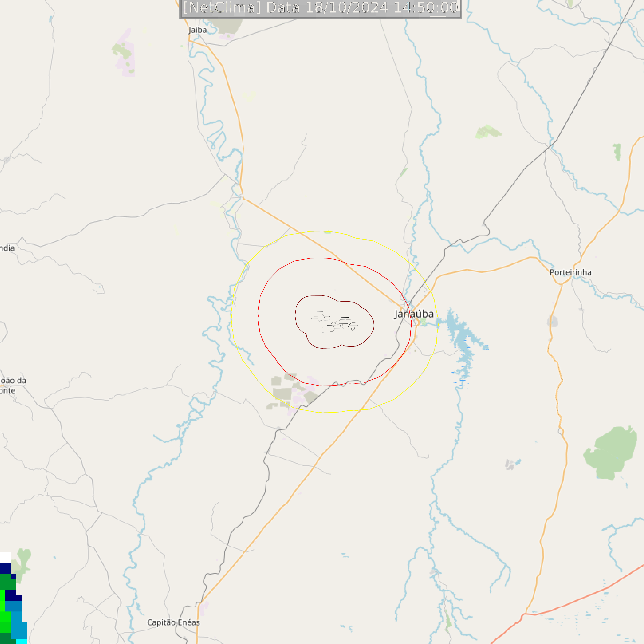644x644 pixels.
Task: Click the bright green radar echo pixel
Action: click(2, 601)
